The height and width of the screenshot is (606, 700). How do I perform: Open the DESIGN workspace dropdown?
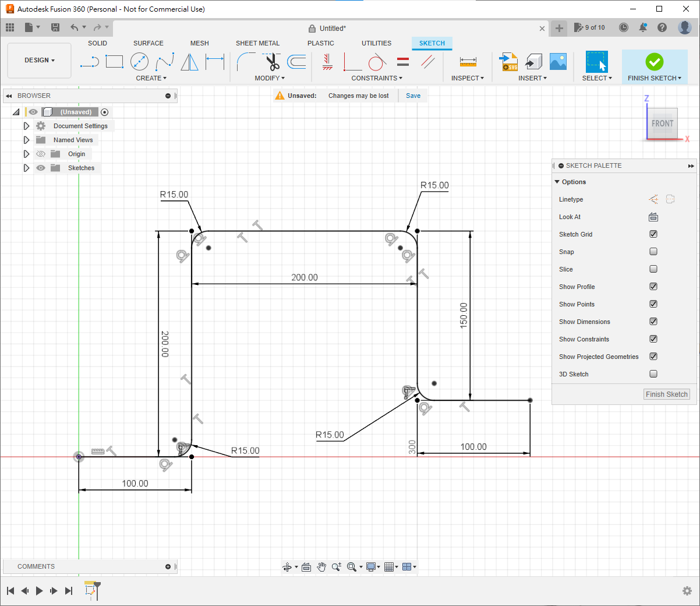(x=40, y=61)
